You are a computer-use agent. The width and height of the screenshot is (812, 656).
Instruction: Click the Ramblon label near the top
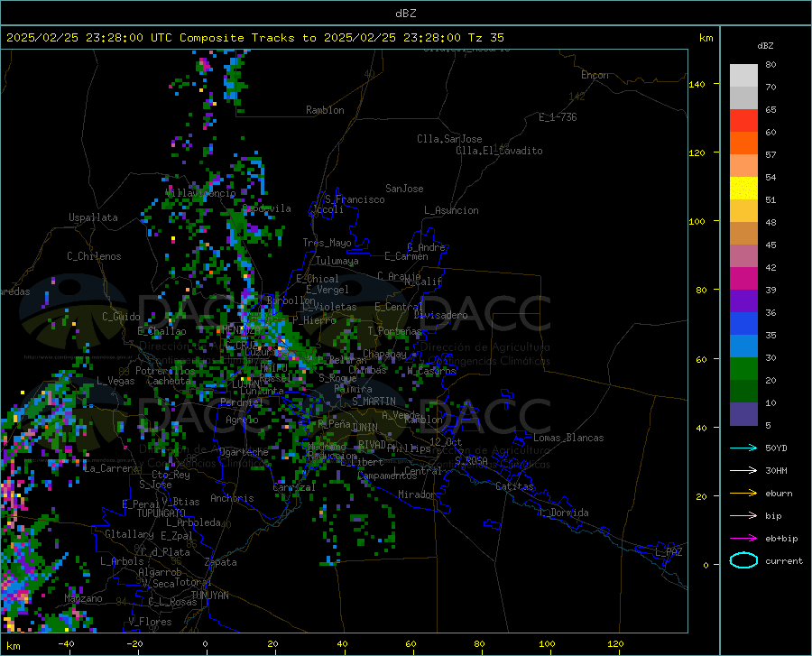(x=325, y=110)
